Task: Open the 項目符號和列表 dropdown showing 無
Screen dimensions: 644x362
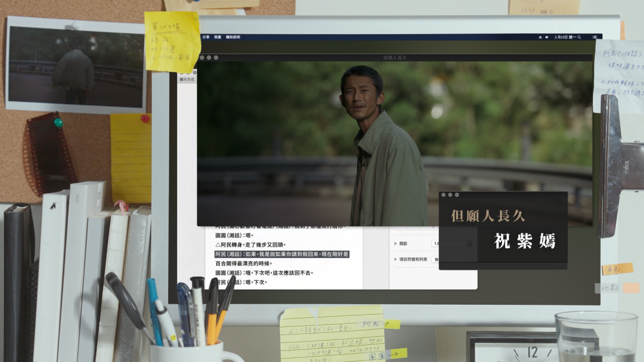Action: click(x=436, y=259)
